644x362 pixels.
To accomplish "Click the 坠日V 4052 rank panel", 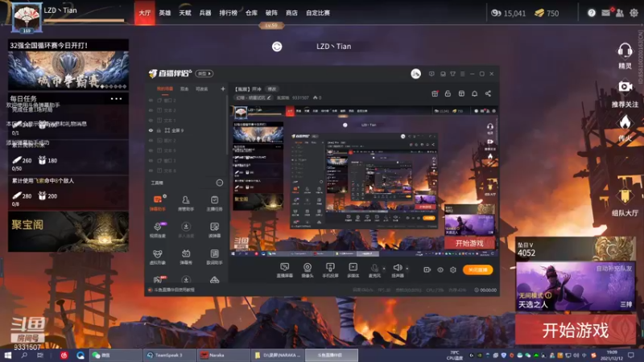I will click(x=575, y=249).
